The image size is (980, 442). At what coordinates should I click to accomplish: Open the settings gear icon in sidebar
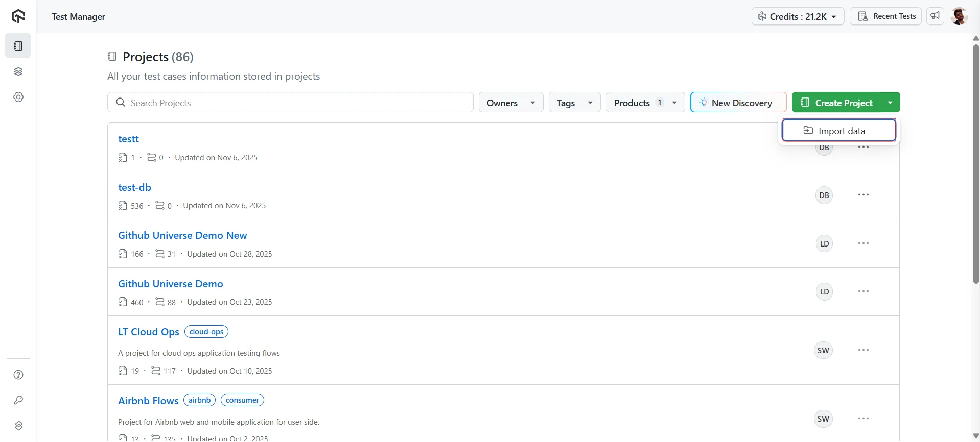point(18,97)
